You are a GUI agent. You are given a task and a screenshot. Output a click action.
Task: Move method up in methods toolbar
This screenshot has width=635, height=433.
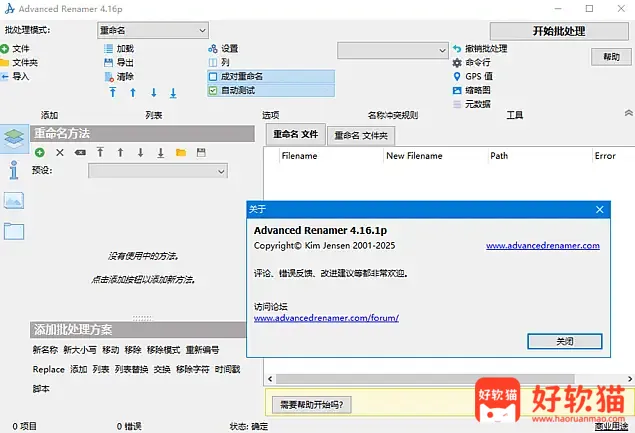click(x=120, y=153)
